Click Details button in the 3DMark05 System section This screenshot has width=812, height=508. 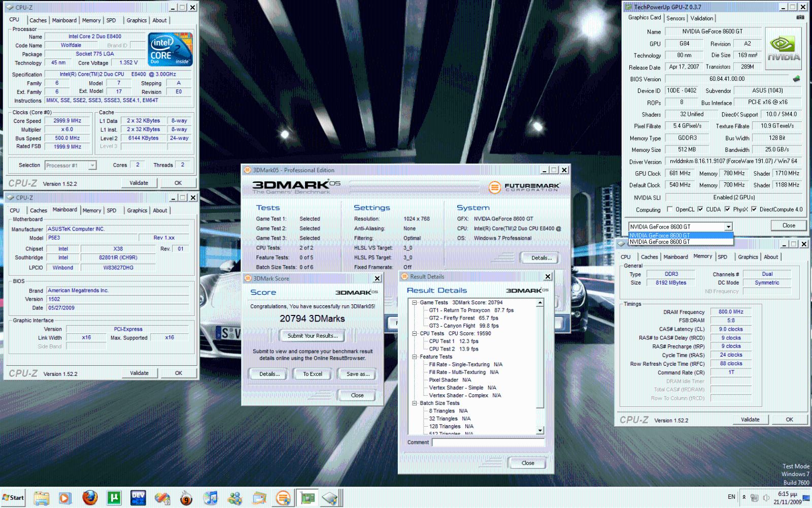click(542, 258)
